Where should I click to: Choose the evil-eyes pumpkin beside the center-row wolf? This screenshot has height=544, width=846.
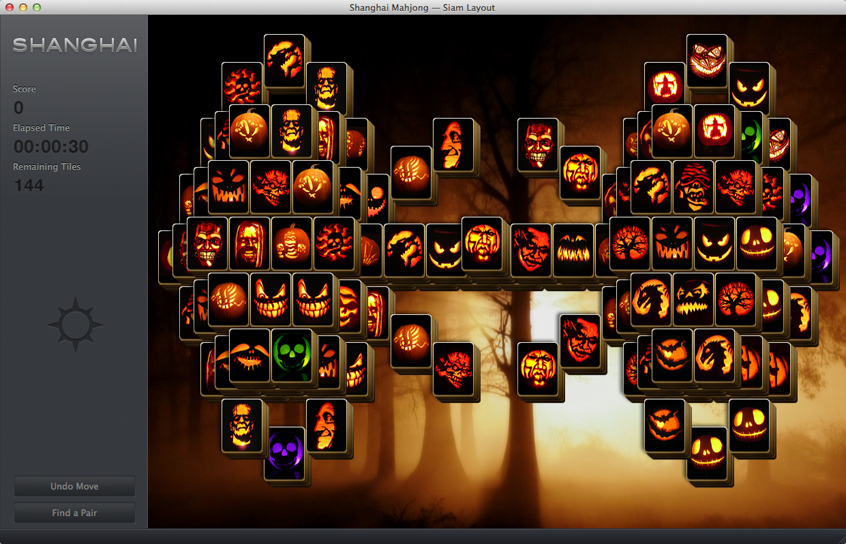pos(444,250)
